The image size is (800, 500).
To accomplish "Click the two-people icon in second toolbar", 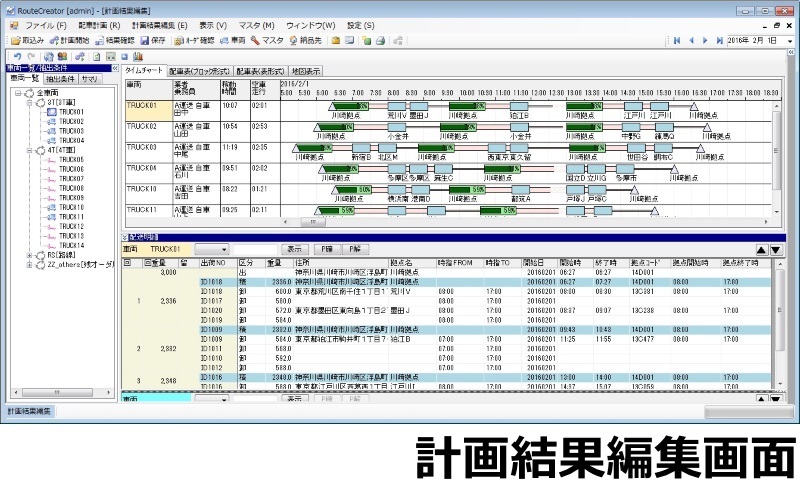I will (62, 57).
